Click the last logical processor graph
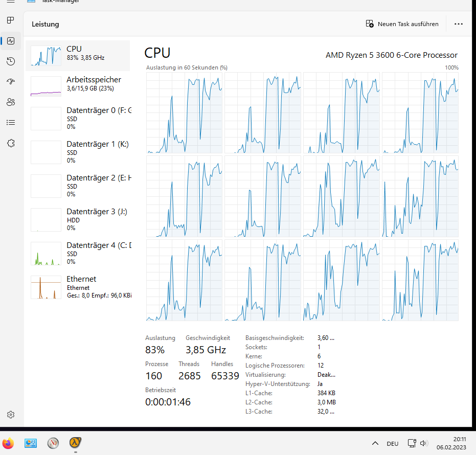 (420, 280)
